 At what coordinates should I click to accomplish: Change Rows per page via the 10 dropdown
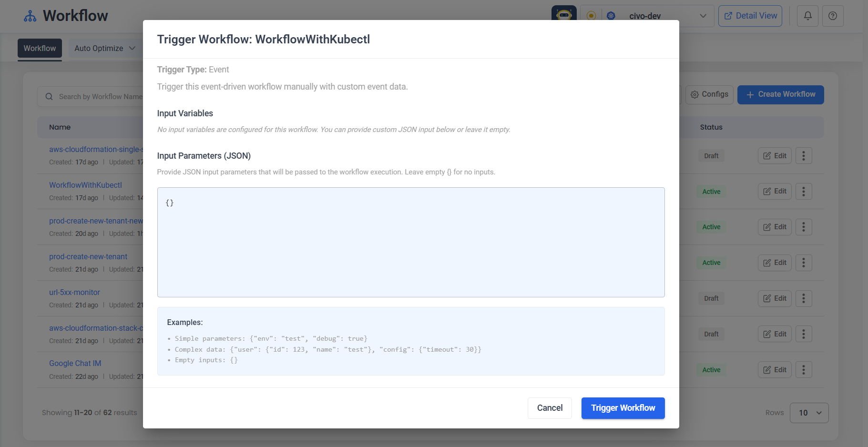(809, 413)
